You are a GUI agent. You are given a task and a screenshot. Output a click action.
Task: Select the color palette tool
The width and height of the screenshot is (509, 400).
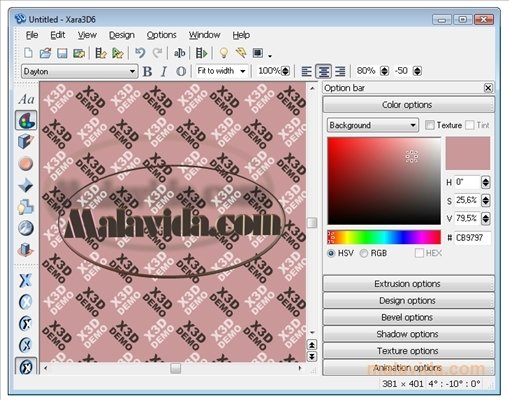[26, 120]
